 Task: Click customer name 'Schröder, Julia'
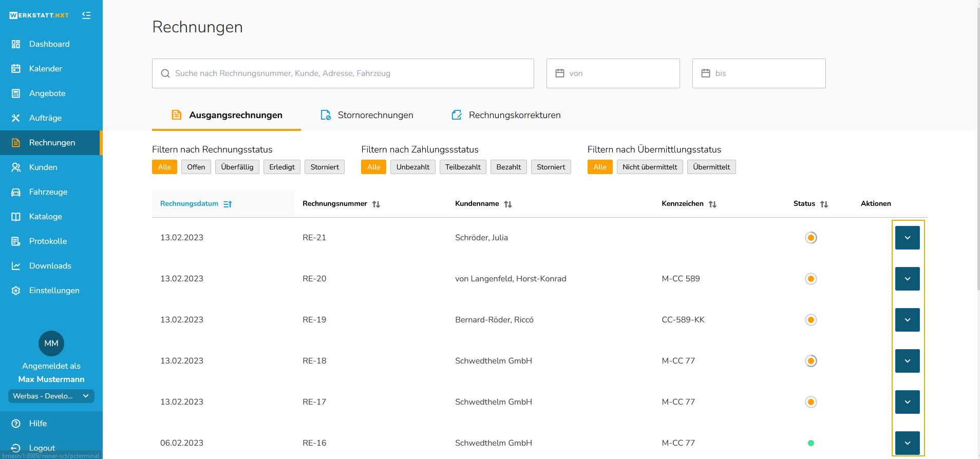[x=481, y=238]
